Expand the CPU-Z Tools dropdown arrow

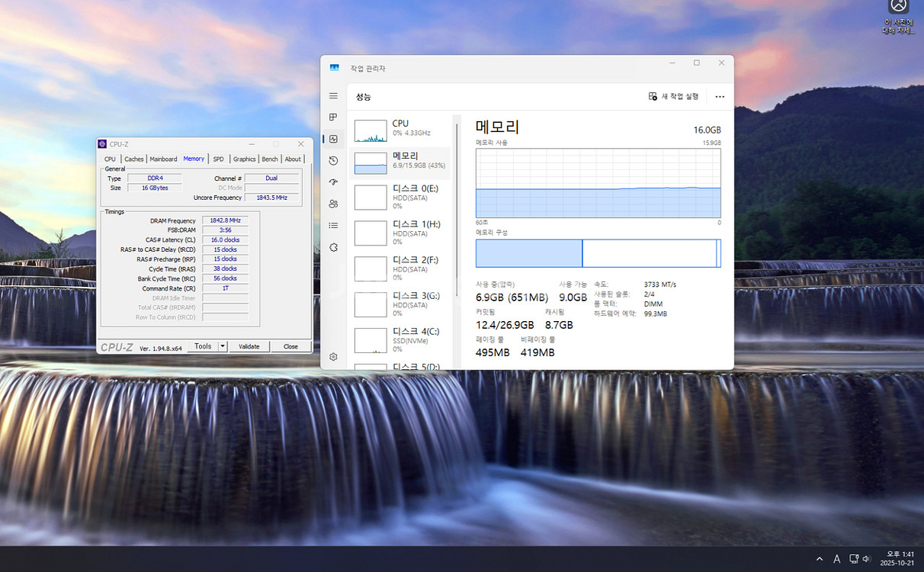coord(223,346)
